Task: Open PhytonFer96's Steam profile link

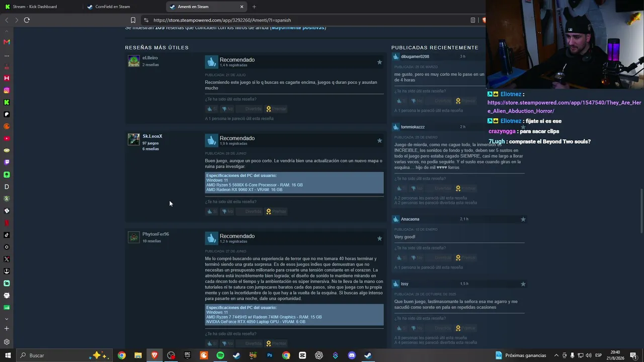Action: (155, 234)
